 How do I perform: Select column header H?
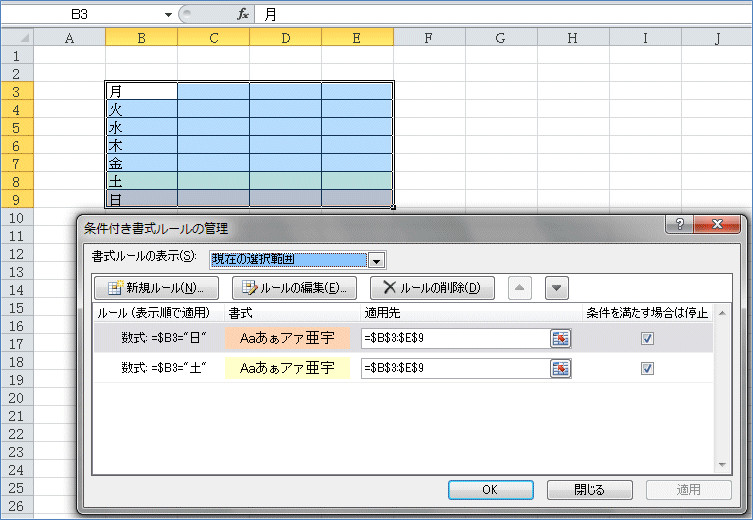[573, 37]
